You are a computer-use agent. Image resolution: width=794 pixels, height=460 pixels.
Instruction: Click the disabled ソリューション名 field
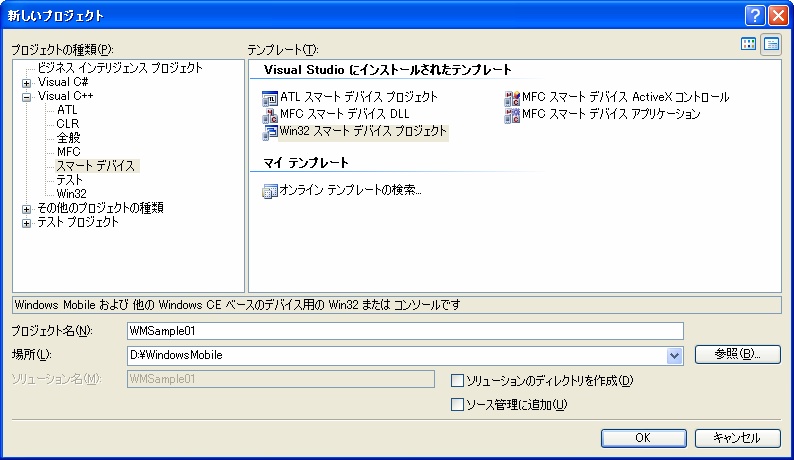(x=281, y=379)
